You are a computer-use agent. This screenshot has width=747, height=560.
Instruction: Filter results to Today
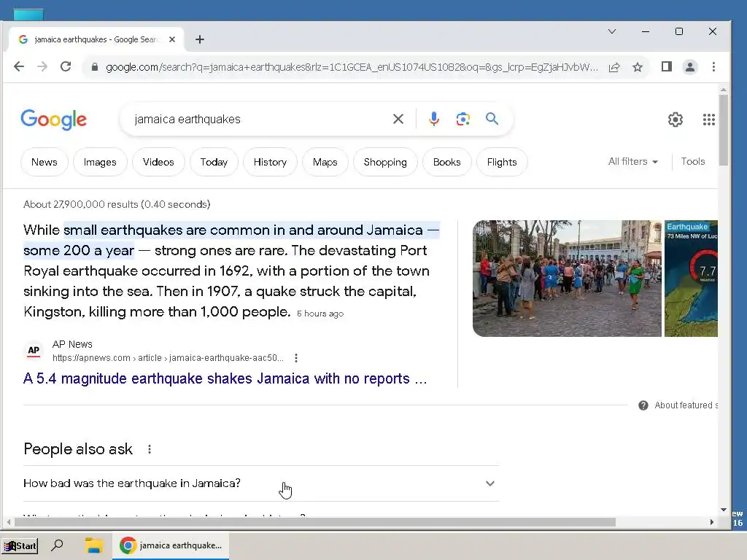point(214,162)
